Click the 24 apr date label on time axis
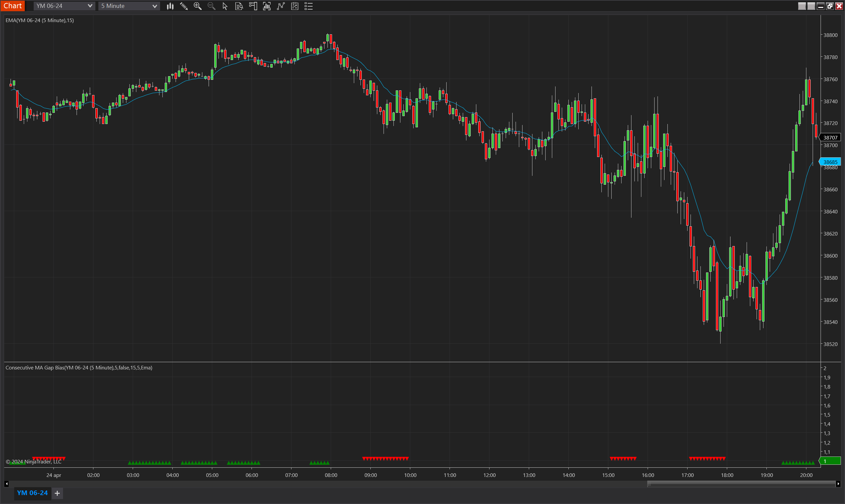The image size is (845, 504). coord(54,475)
